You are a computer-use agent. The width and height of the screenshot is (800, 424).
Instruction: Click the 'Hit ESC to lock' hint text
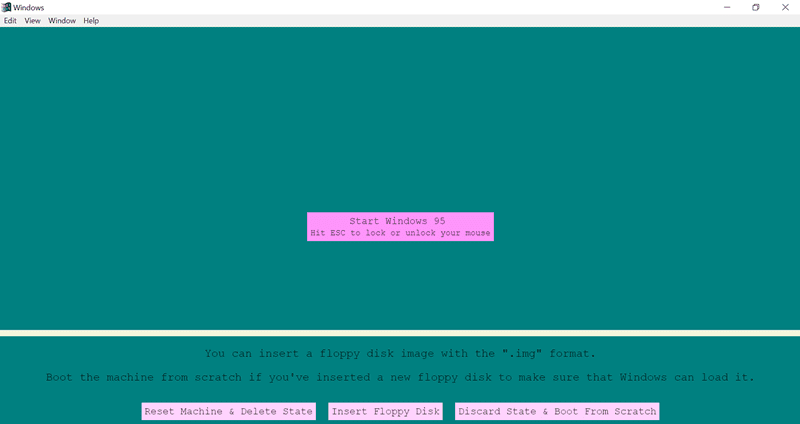click(x=400, y=233)
